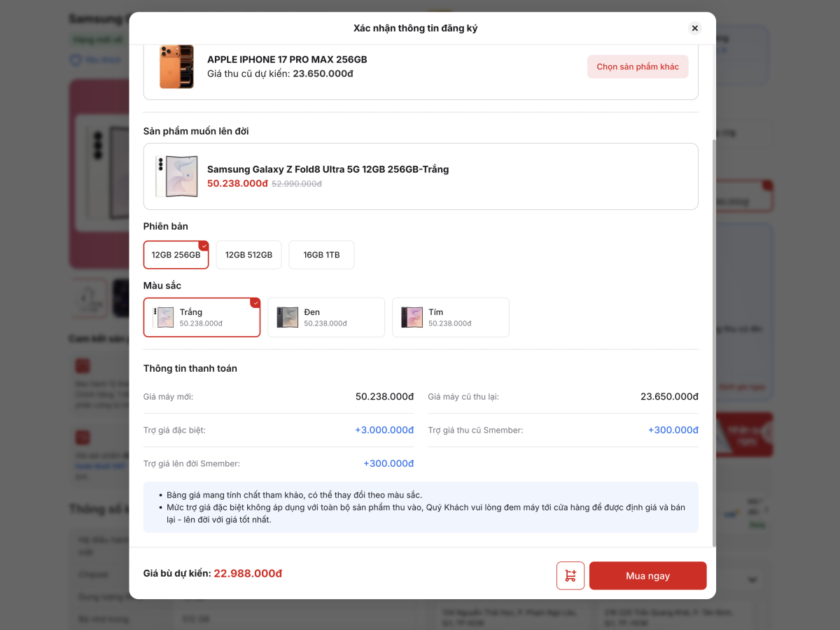The image size is (840, 630).
Task: Click the Galaxy Z Fold8 Ultra product image
Action: pos(176,176)
